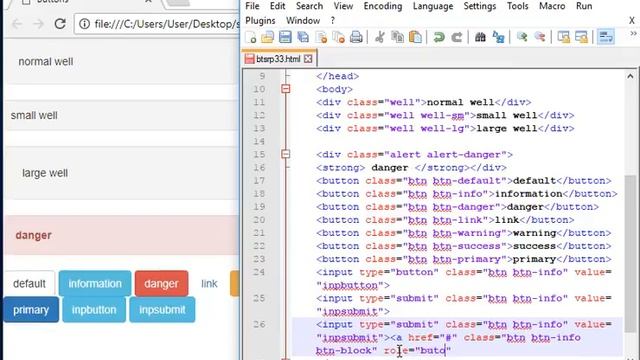This screenshot has height=360, width=640.
Task: Go back in the browser
Action: click(x=17, y=24)
